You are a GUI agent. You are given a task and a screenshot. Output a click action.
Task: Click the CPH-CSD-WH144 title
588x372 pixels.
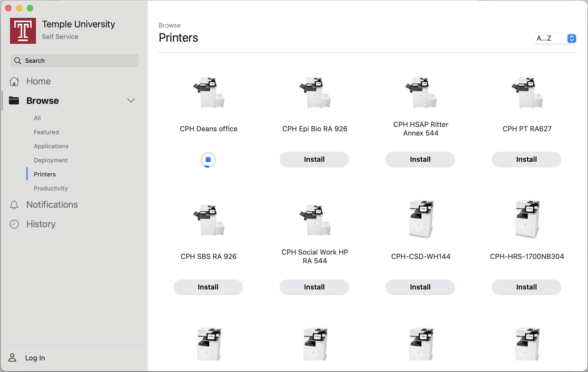pyautogui.click(x=421, y=256)
